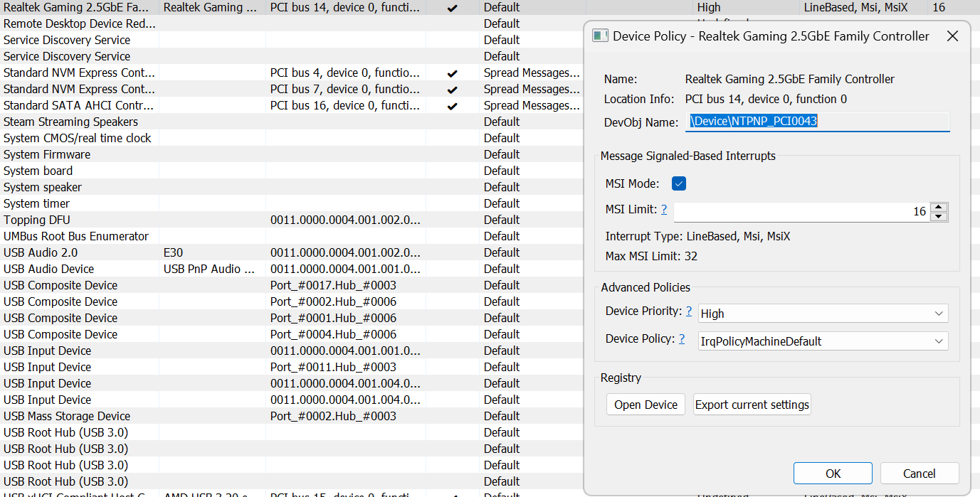Click the checkmark in the Realtek Gaming row

point(453,8)
